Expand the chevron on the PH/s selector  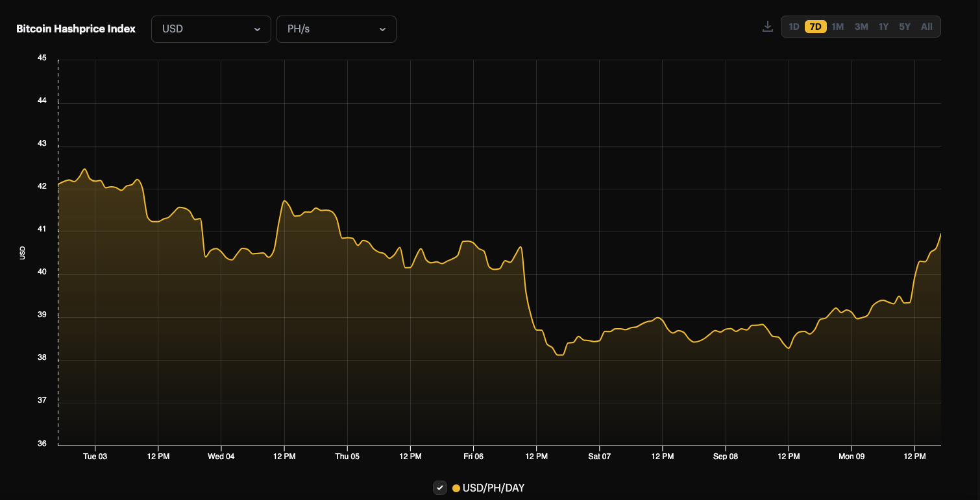382,29
